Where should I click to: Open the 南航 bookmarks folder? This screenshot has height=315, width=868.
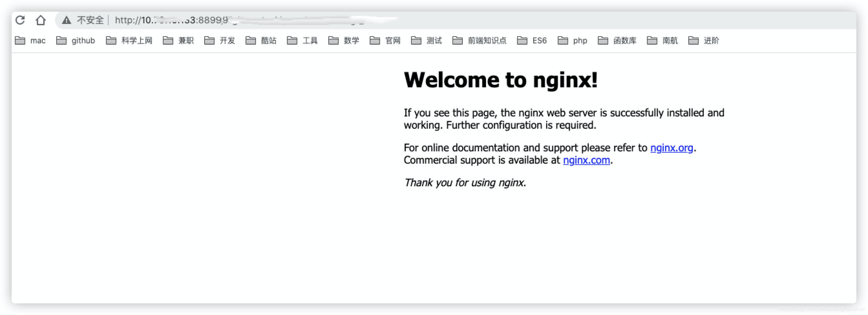tap(662, 40)
